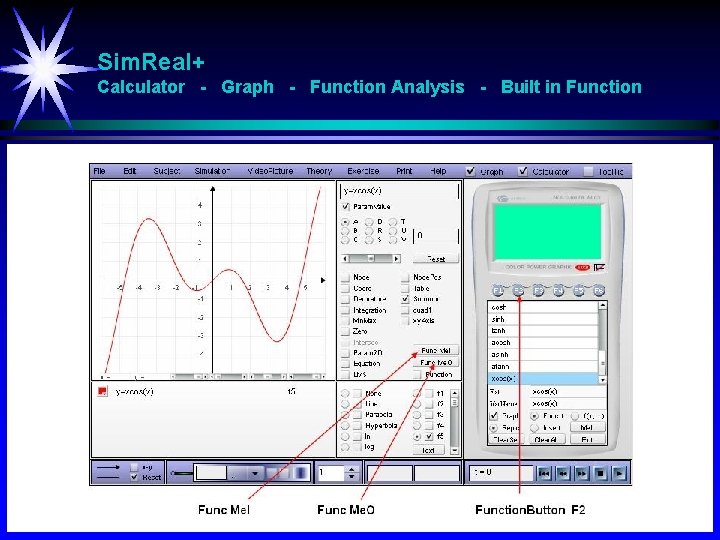
Task: Open the Simulation menu
Action: [x=212, y=171]
